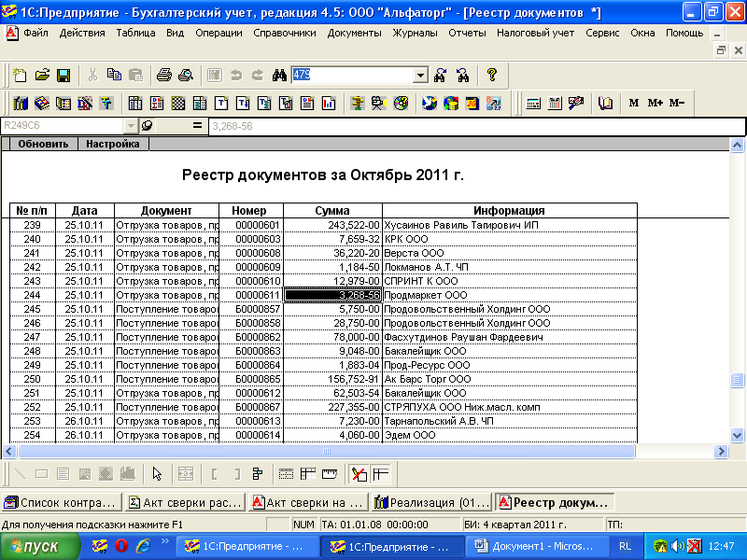The width and height of the screenshot is (747, 560).
Task: Click the yellow question mark help icon
Action: tap(492, 76)
